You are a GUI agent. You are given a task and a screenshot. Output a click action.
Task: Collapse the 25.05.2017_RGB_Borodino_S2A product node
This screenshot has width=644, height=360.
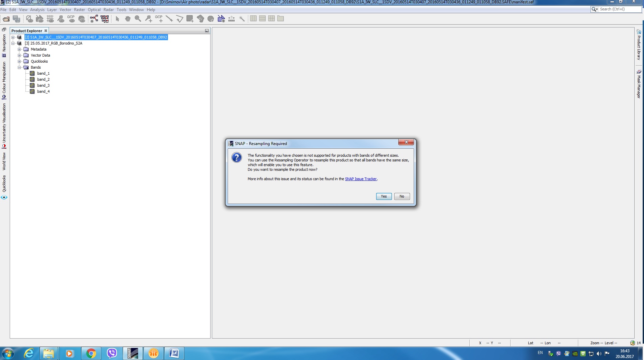[13, 43]
